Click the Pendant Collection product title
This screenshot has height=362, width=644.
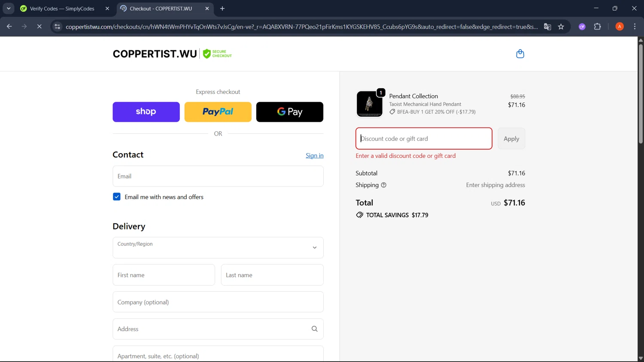point(413,96)
